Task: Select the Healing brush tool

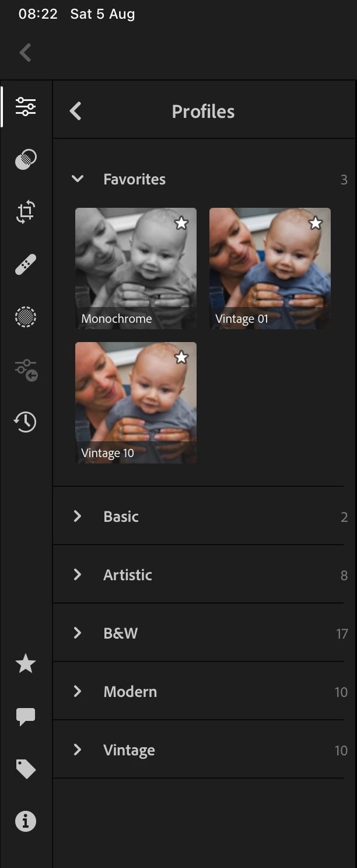Action: pos(26,264)
